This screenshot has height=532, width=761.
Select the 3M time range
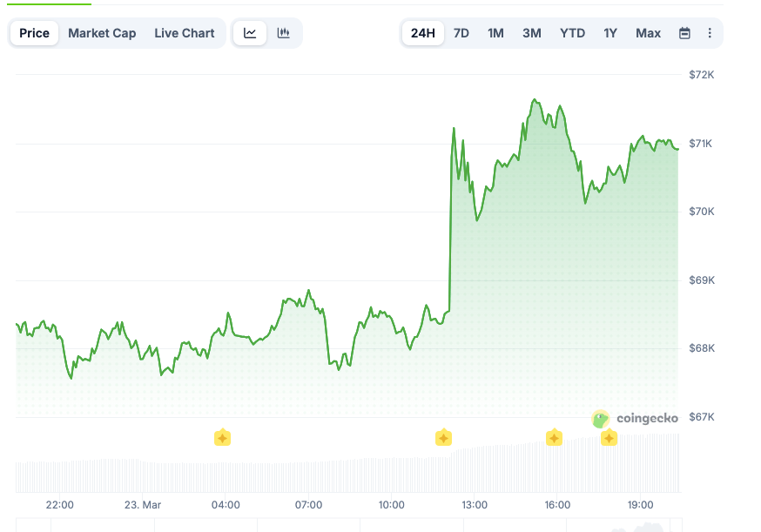point(531,33)
